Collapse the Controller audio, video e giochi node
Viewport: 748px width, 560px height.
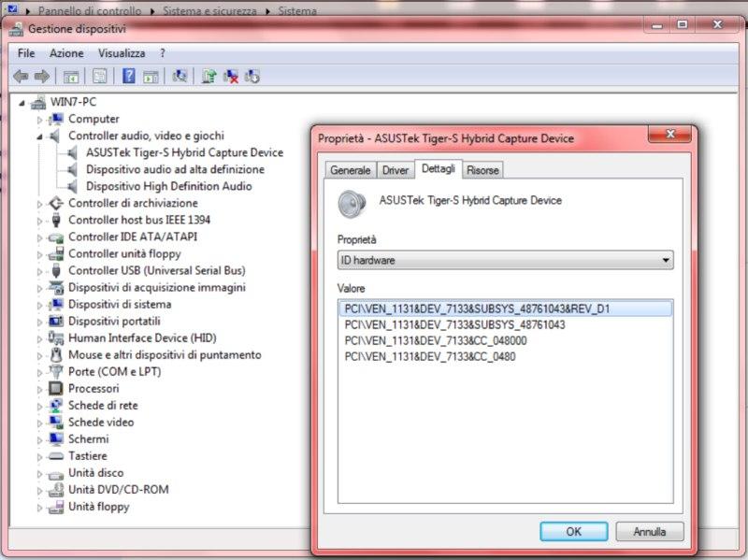pos(40,136)
